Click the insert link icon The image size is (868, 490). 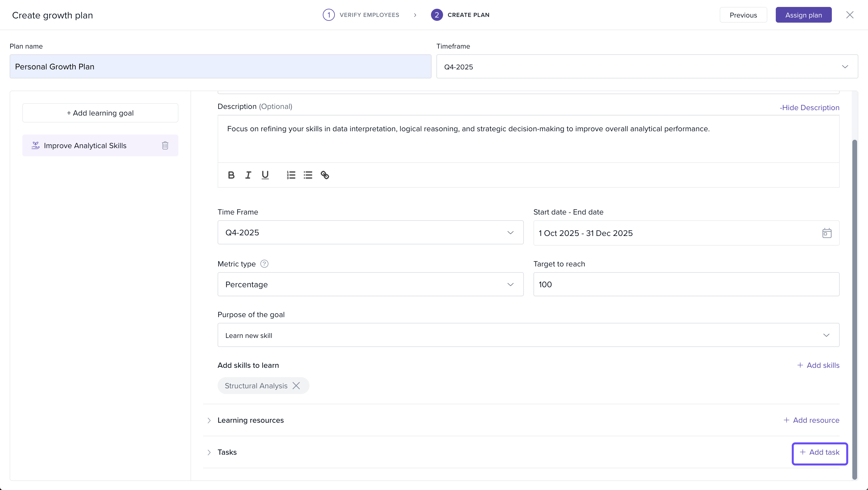(325, 175)
